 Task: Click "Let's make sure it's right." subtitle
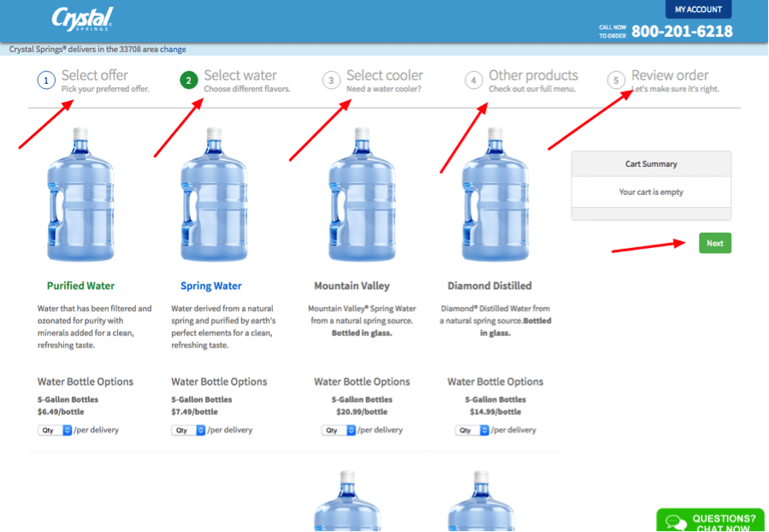pos(675,89)
